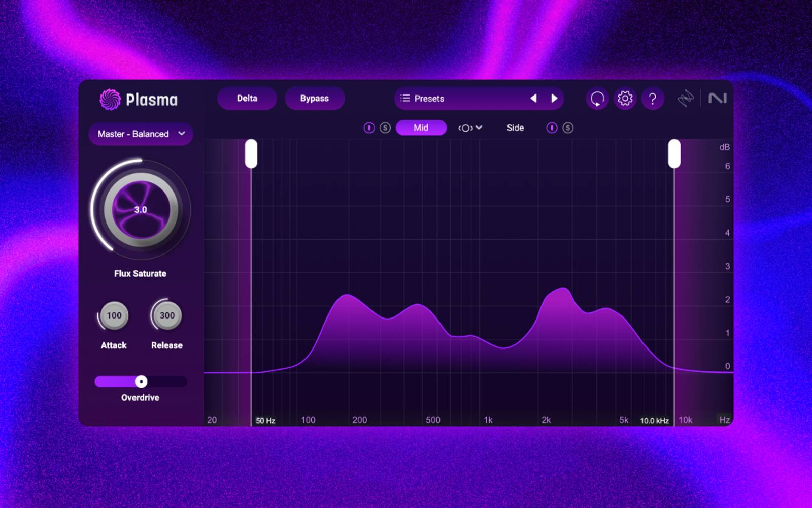
Task: Toggle Side channel power icon
Action: (x=552, y=128)
